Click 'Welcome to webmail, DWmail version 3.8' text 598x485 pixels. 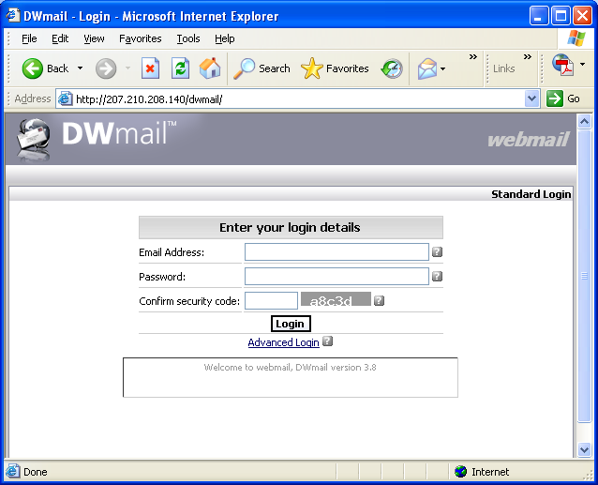tap(290, 368)
